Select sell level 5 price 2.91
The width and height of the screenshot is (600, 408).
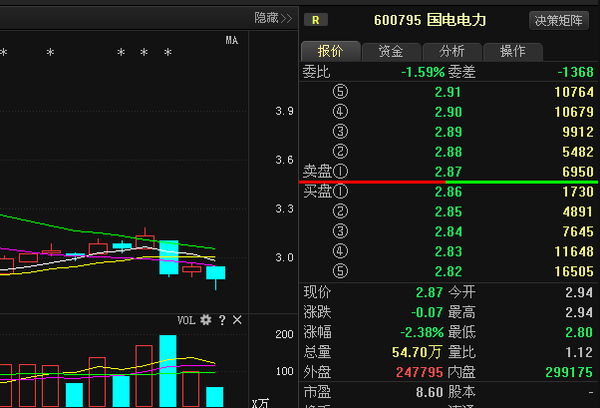tap(448, 92)
